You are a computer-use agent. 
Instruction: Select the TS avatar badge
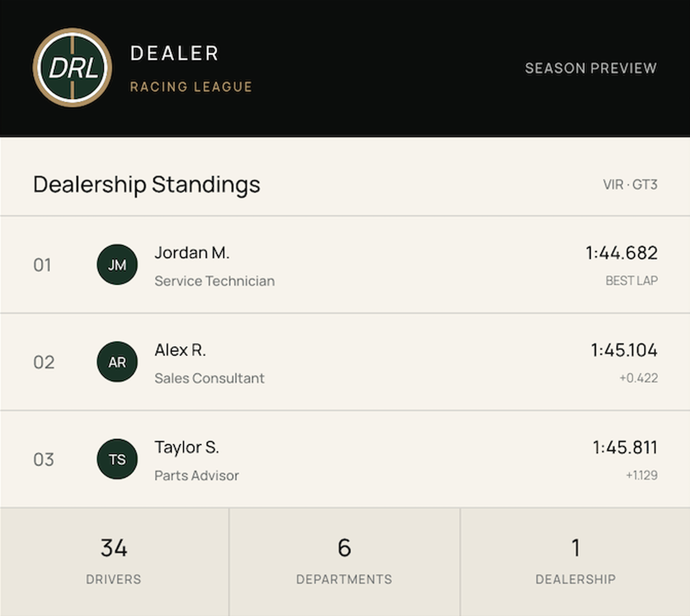tap(117, 459)
